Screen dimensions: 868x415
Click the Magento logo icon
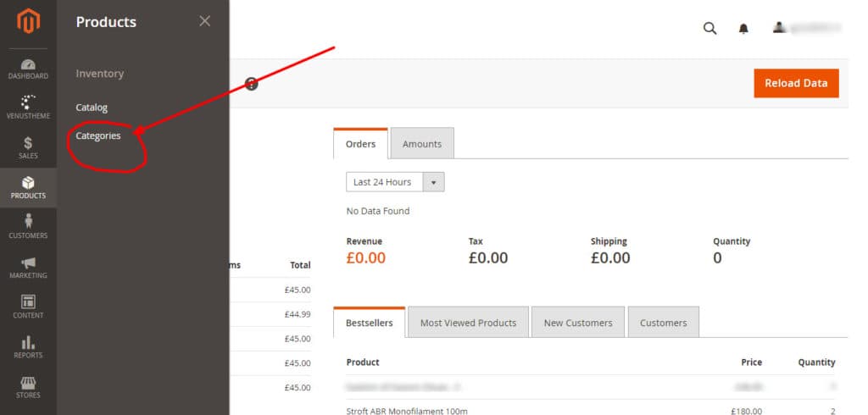(28, 22)
